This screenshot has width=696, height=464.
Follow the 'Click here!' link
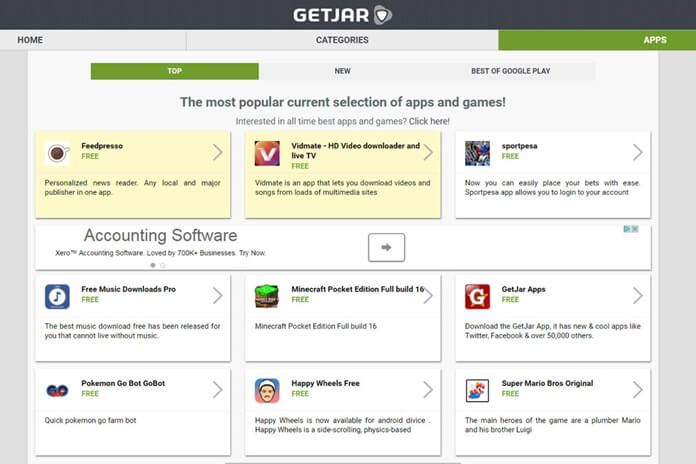pyautogui.click(x=429, y=121)
